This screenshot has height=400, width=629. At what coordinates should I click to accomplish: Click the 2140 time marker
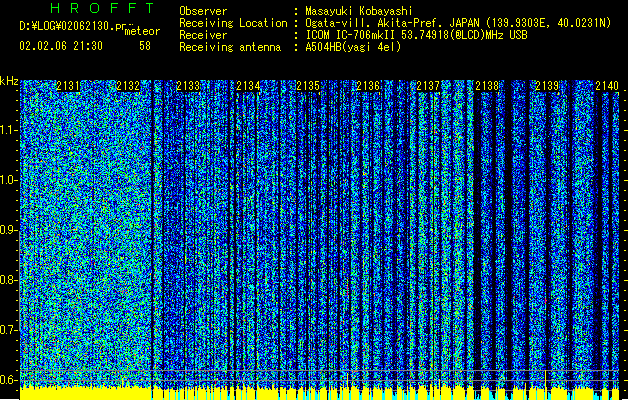[607, 86]
